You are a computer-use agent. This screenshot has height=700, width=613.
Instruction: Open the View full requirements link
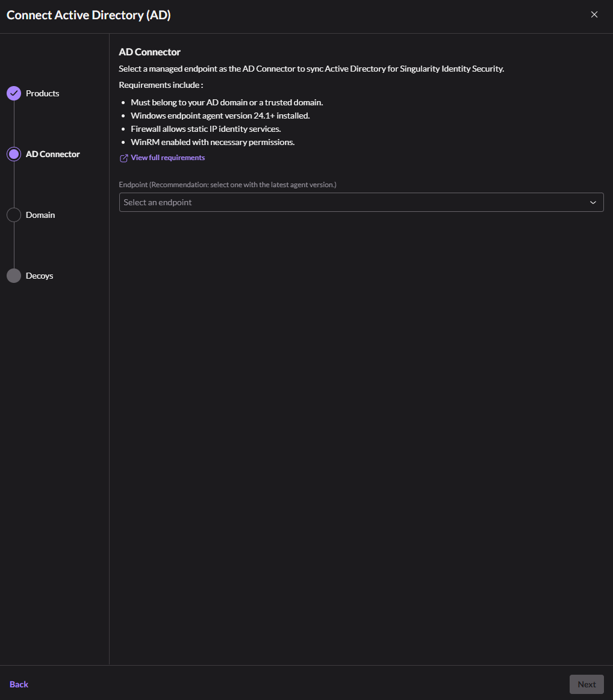point(168,158)
